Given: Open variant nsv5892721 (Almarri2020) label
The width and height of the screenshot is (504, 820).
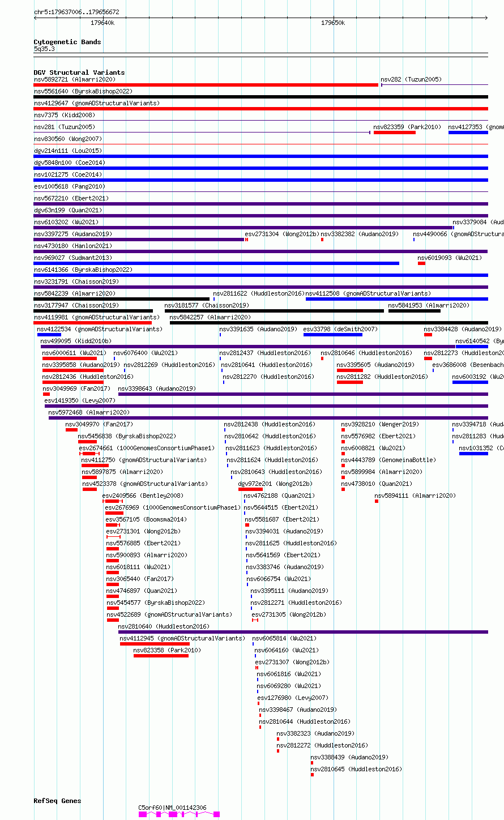Looking at the screenshot, I should [74, 80].
